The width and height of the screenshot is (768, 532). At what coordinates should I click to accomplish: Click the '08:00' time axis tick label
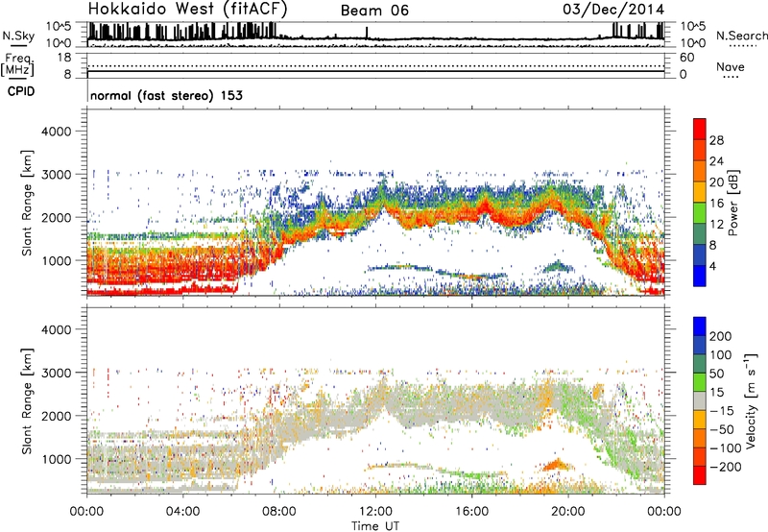(x=279, y=512)
